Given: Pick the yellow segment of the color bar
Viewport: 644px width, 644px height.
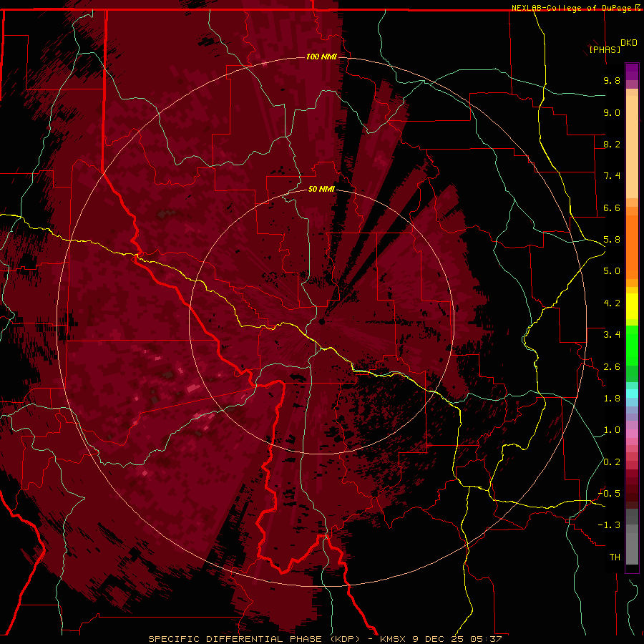Looking at the screenshot, I should click(632, 306).
